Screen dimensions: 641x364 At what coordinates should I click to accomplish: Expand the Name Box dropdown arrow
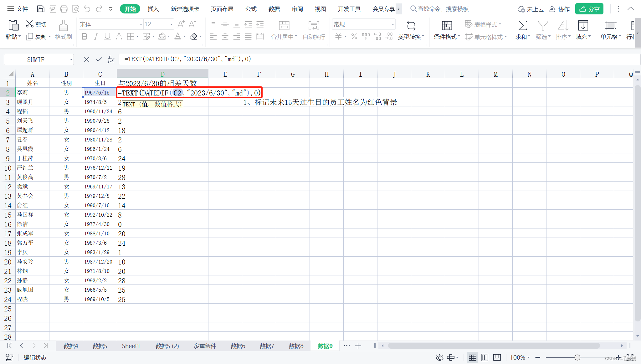click(71, 59)
